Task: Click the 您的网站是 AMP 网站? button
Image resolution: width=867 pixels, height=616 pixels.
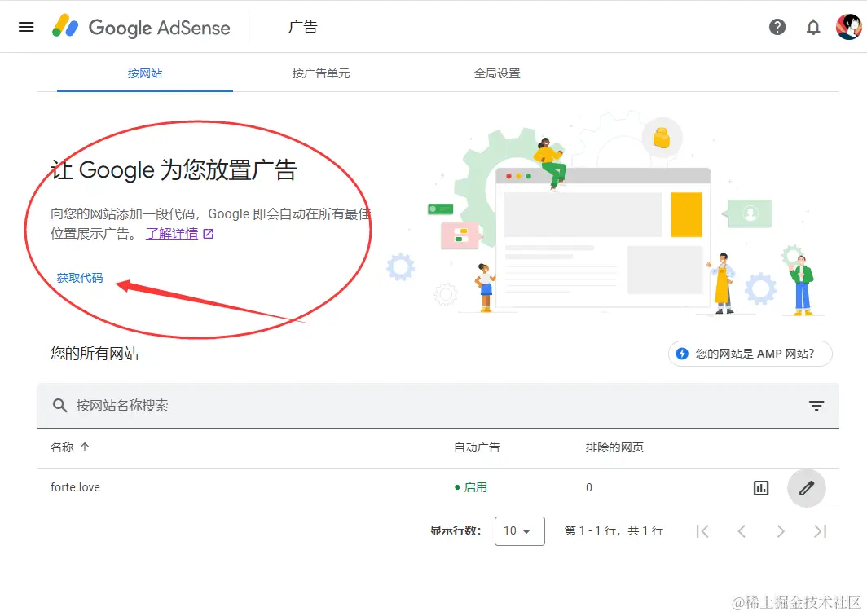Action: pyautogui.click(x=750, y=354)
